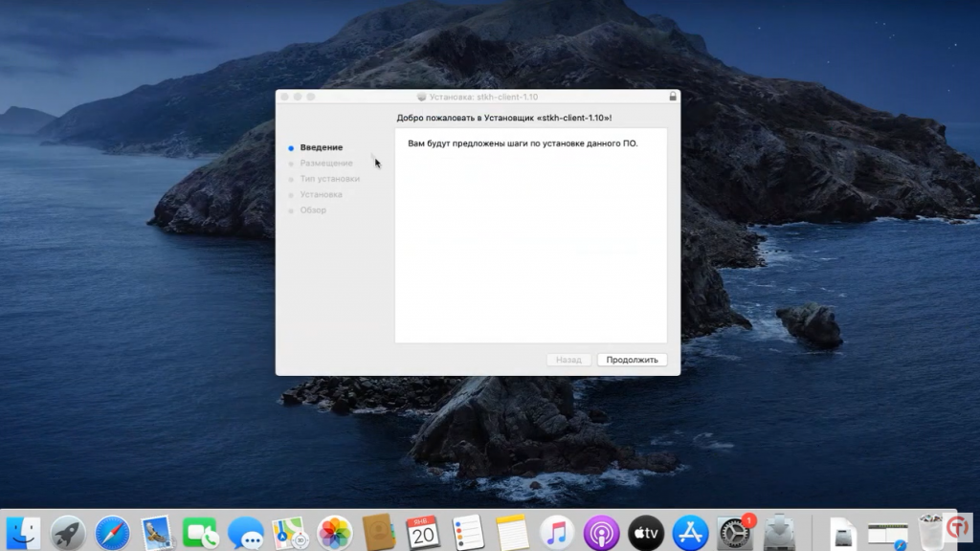Open the Music app in the dock
The image size is (980, 551).
[557, 533]
